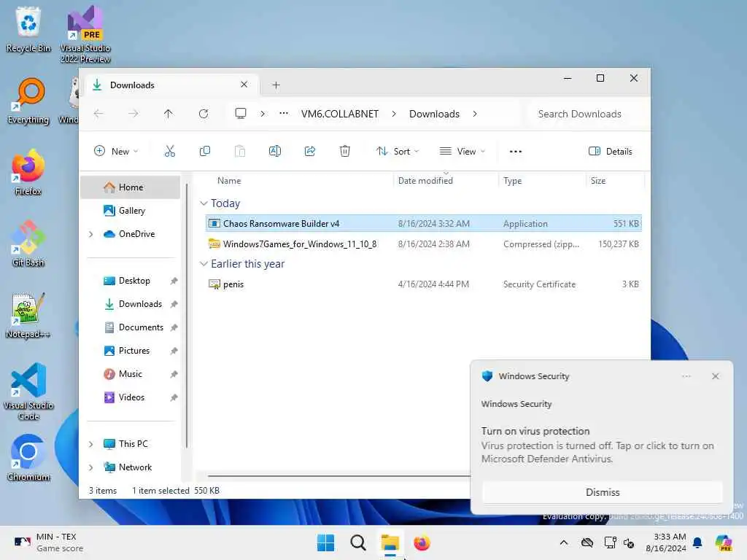Click the Delete trash can icon

click(345, 152)
